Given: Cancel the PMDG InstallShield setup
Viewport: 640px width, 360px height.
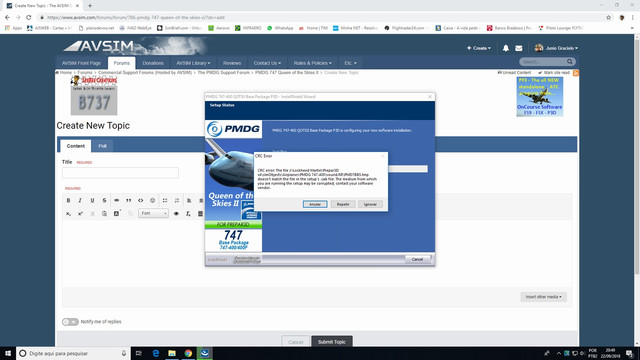Looking at the screenshot, I should tap(417, 259).
